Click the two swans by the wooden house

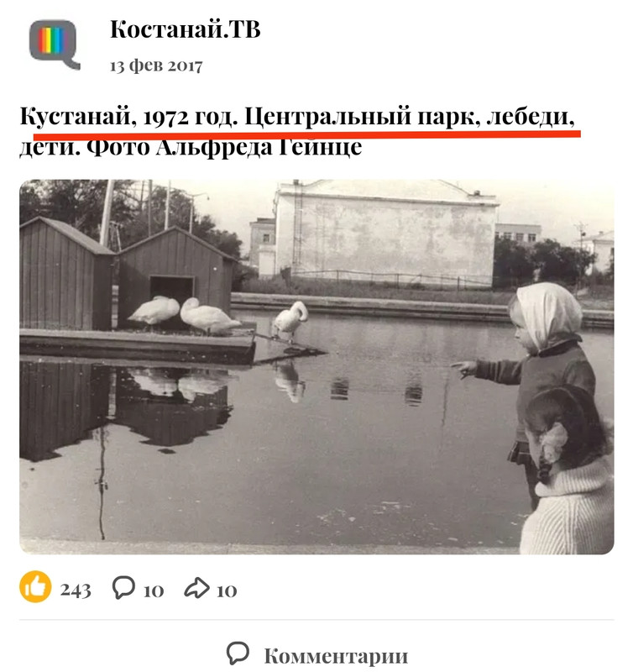(x=184, y=314)
